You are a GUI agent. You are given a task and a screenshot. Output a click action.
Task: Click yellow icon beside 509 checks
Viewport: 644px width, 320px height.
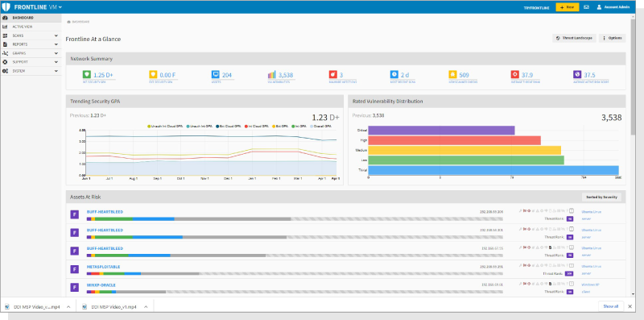click(452, 74)
